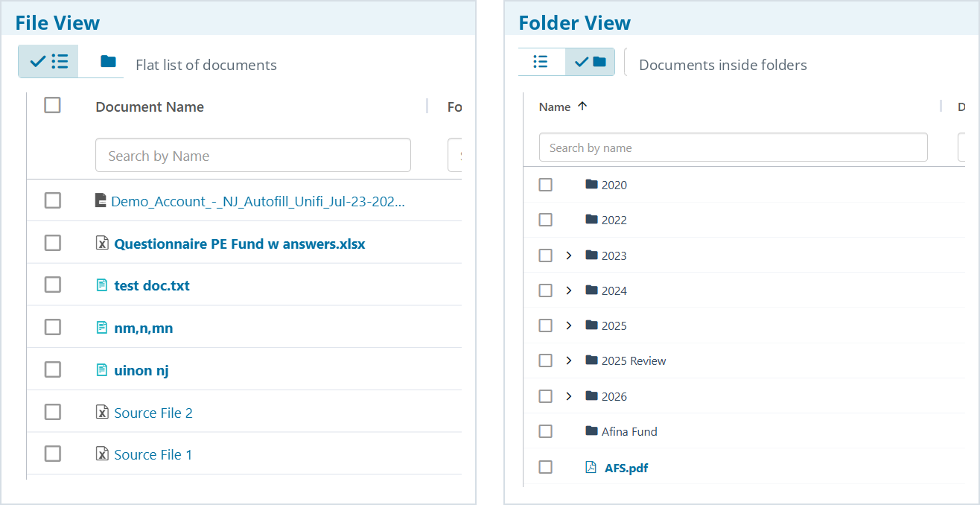Tick the select-all checkbox beside Document Name
The image size is (980, 505).
(52, 105)
